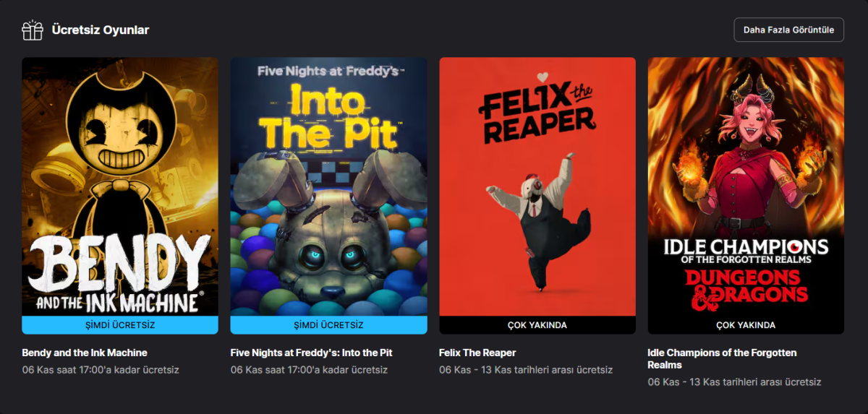Select the Bendy and the Ink Machine cover art
The height and width of the screenshot is (414, 868).
click(120, 186)
